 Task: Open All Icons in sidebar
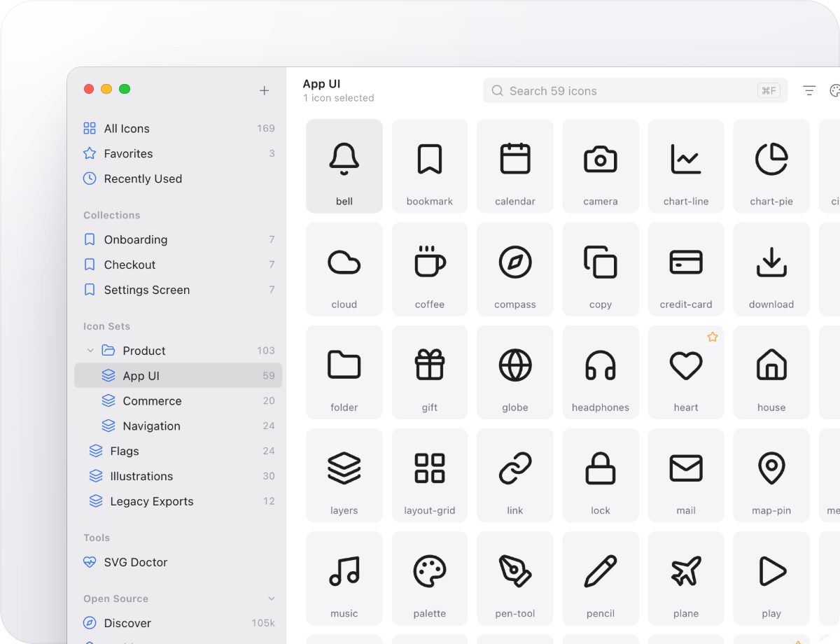[178, 128]
